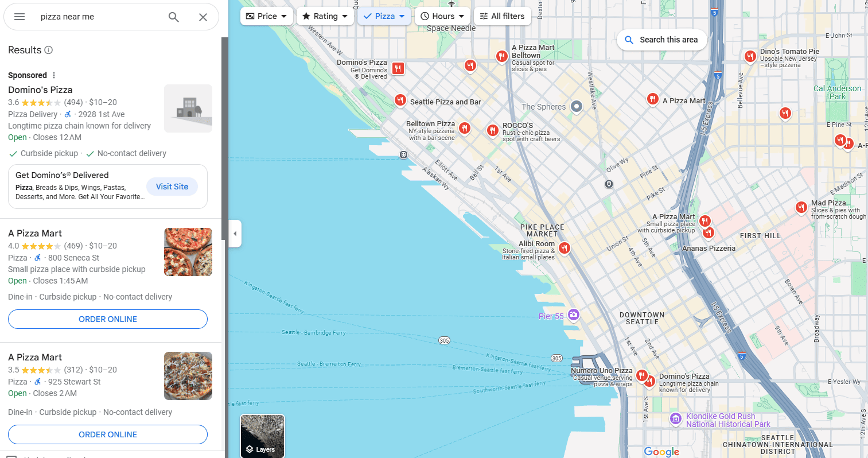Open the hamburger main menu
Image resolution: width=868 pixels, height=458 pixels.
pos(20,17)
